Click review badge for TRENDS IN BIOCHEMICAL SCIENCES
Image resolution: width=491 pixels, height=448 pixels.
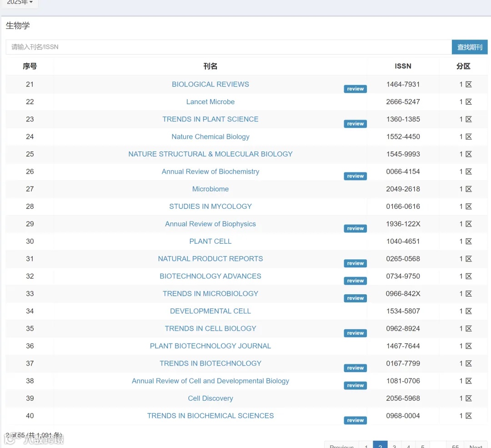[x=355, y=420]
